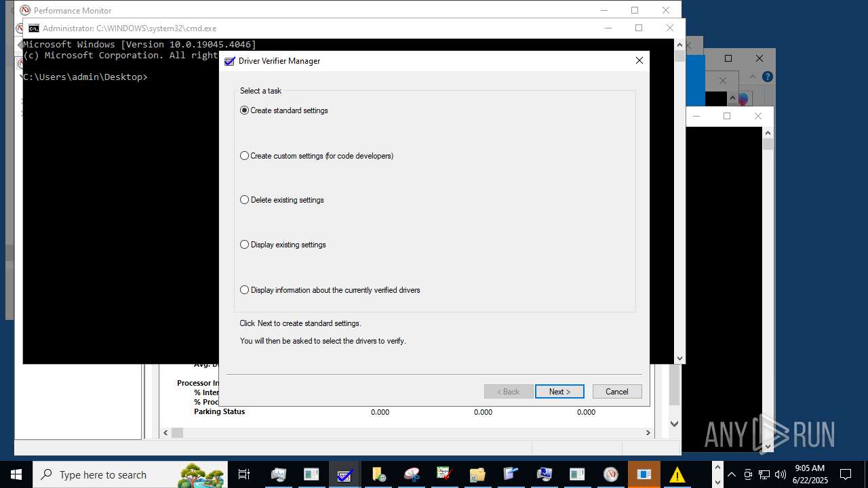Click the cmd.exe window title icon
Screen dimensions: 868x488
(x=33, y=28)
